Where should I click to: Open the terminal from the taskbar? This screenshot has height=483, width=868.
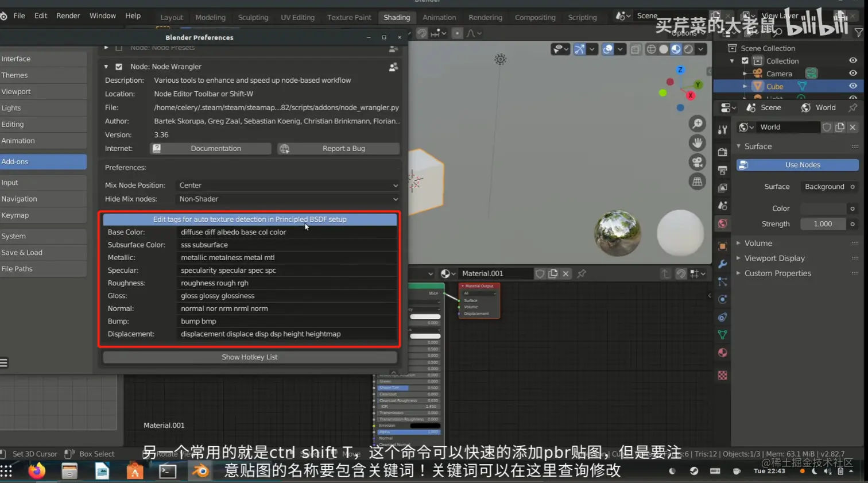point(168,471)
